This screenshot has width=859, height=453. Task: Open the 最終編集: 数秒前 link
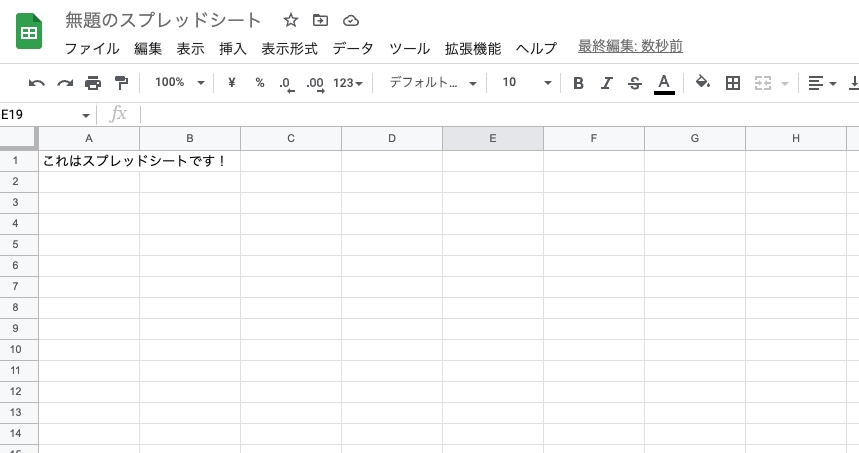[x=630, y=46]
